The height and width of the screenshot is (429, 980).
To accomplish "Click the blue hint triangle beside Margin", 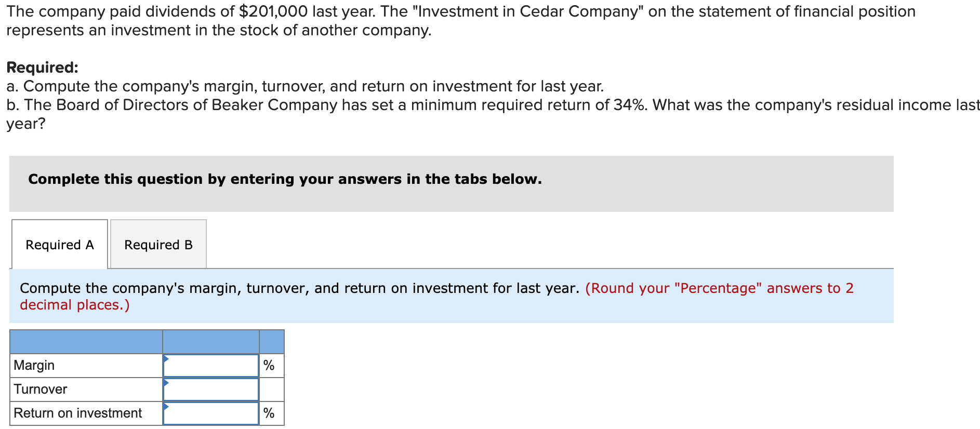I will click(166, 358).
